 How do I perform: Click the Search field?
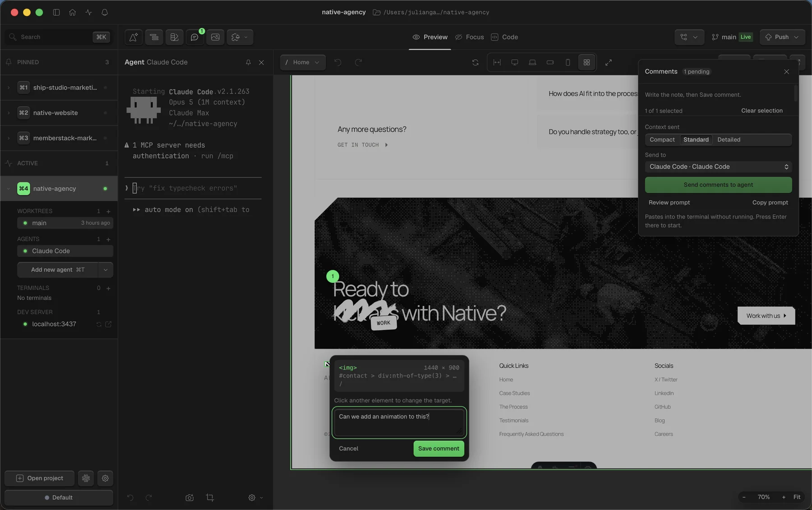(59, 37)
